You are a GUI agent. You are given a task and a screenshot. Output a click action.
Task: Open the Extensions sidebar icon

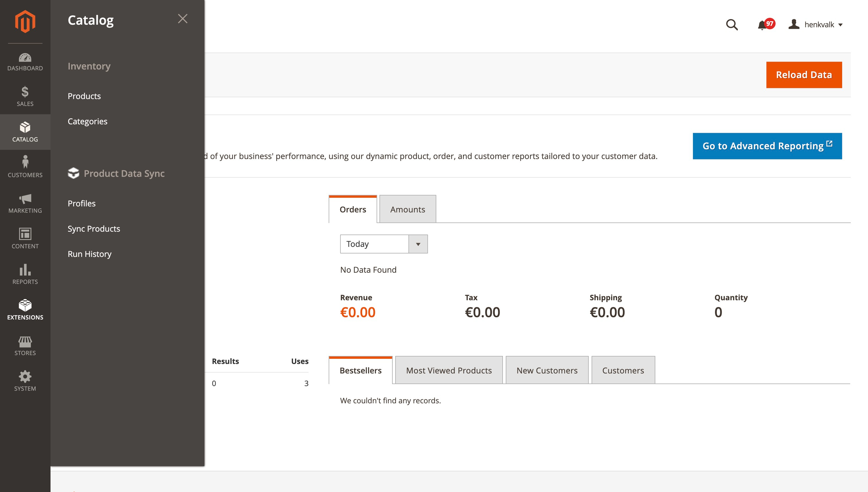point(25,309)
